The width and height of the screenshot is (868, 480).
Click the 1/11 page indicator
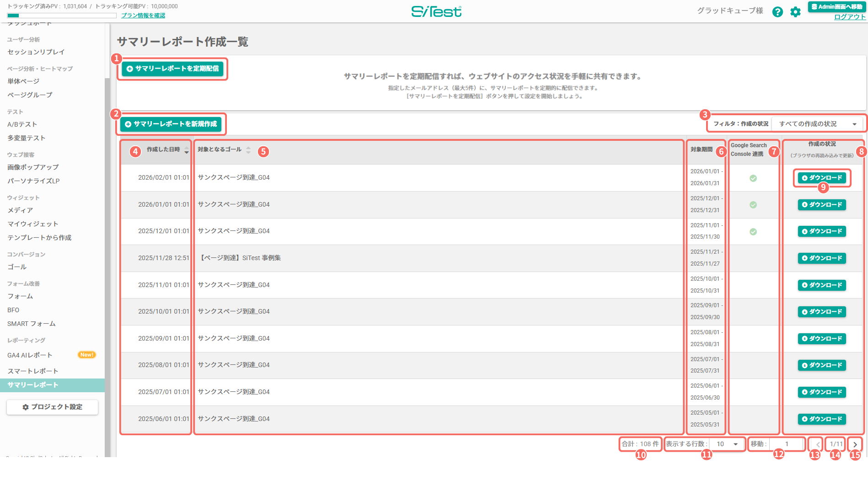coord(836,444)
